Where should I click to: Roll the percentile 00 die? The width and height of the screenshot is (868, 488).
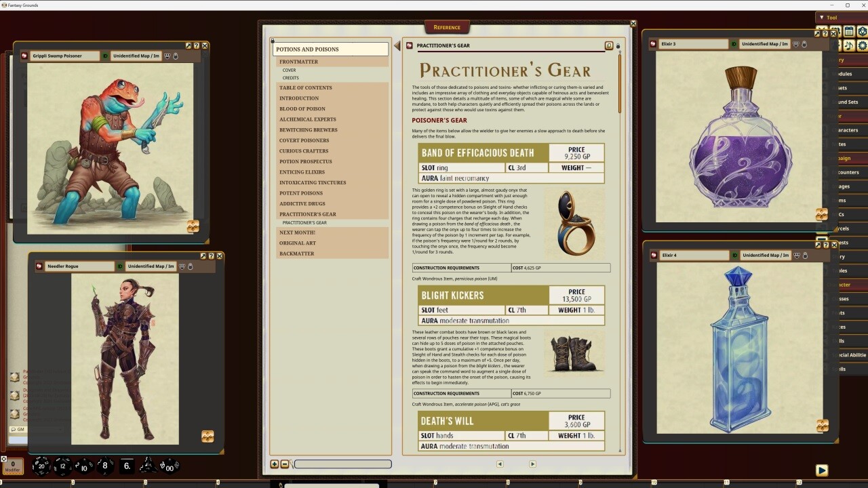coord(169,467)
